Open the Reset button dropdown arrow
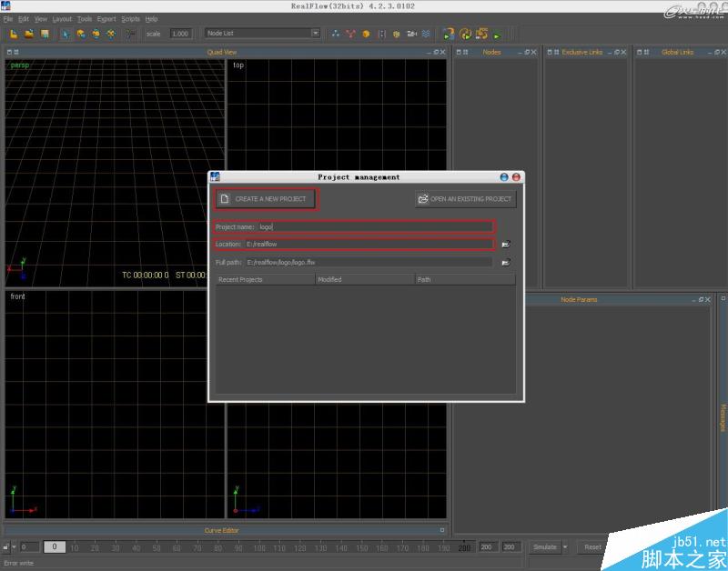Screen dimensions: 728x571 pos(612,546)
